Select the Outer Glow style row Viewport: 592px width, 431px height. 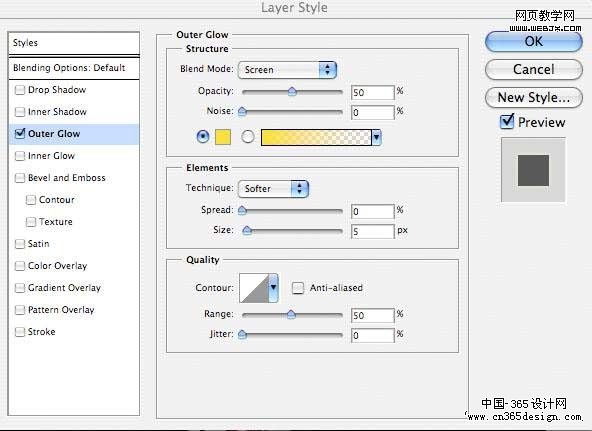click(x=74, y=134)
